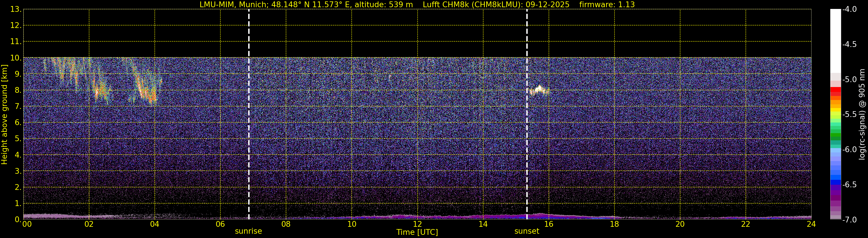
Task: Click the "-6.5" colorbar tick label
Action: [850, 185]
